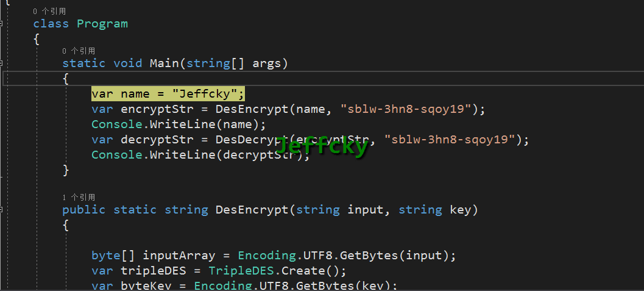Click the DesDecrypt call on the decryptStr line
This screenshot has height=291, width=644.
(x=252, y=140)
